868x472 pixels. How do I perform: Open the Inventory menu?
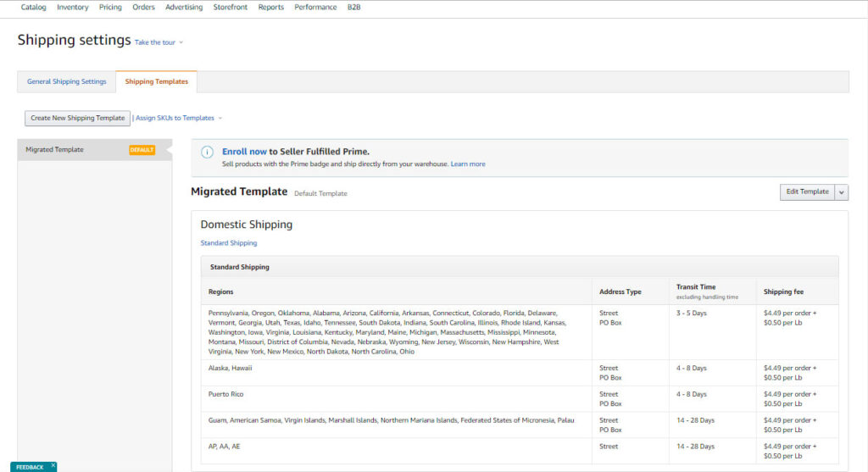click(72, 7)
